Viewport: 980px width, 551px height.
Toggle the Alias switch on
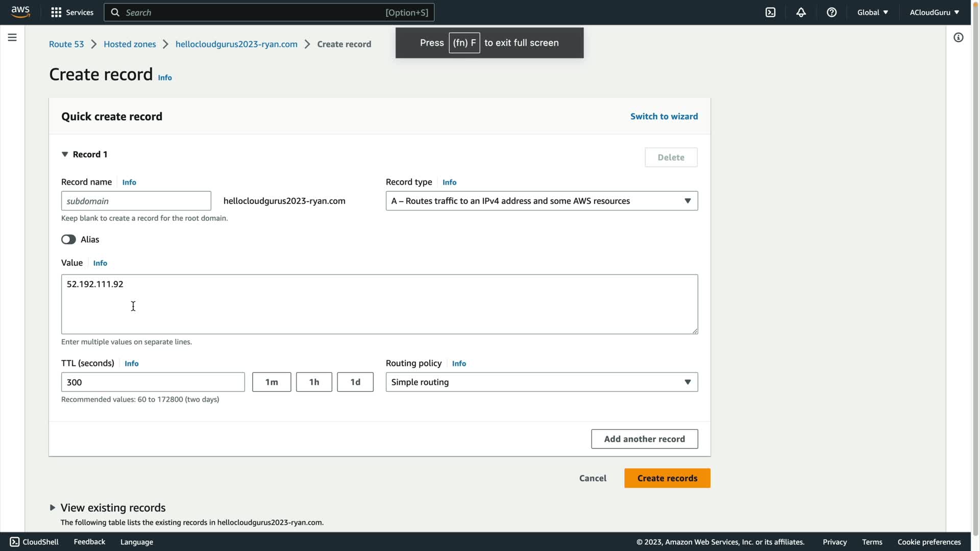tap(68, 239)
